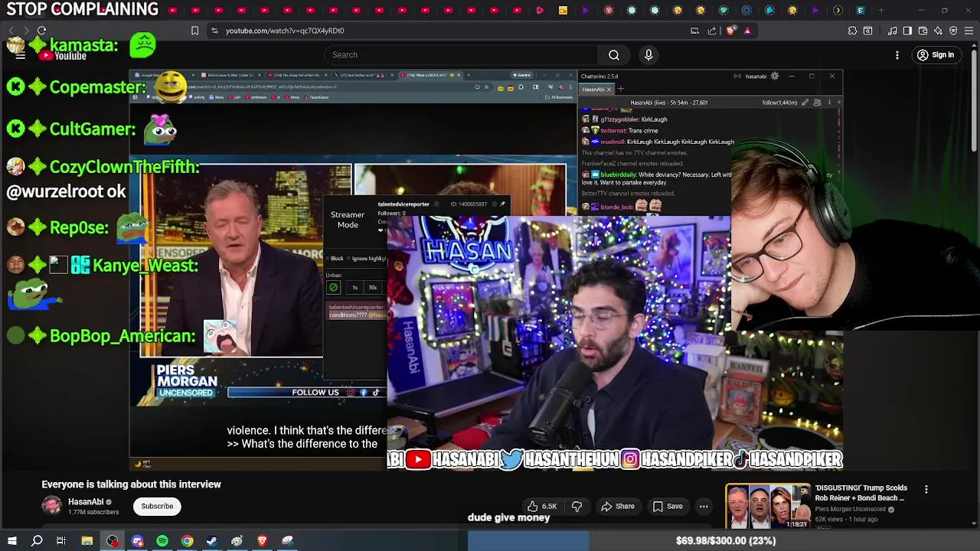Add a new Chatterino tab with plus
The height and width of the screenshot is (551, 980).
coord(621,90)
